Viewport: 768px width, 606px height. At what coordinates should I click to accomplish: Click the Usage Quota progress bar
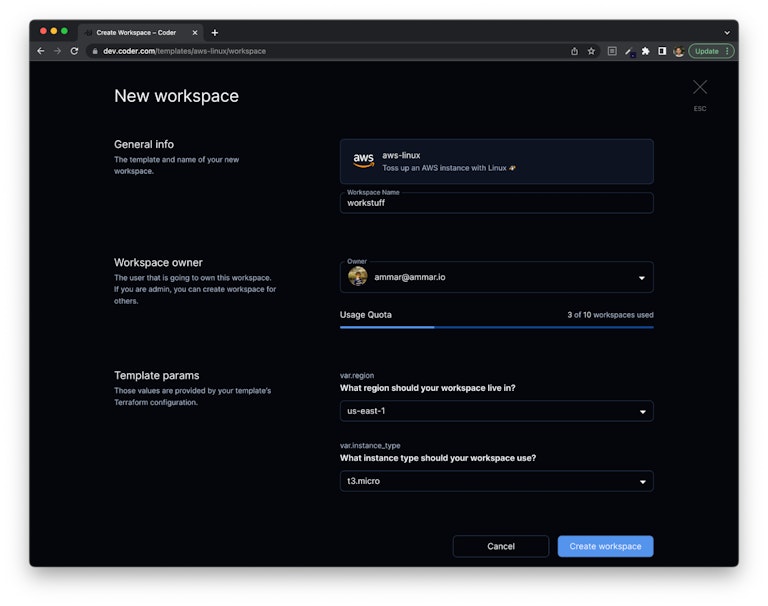coord(497,327)
